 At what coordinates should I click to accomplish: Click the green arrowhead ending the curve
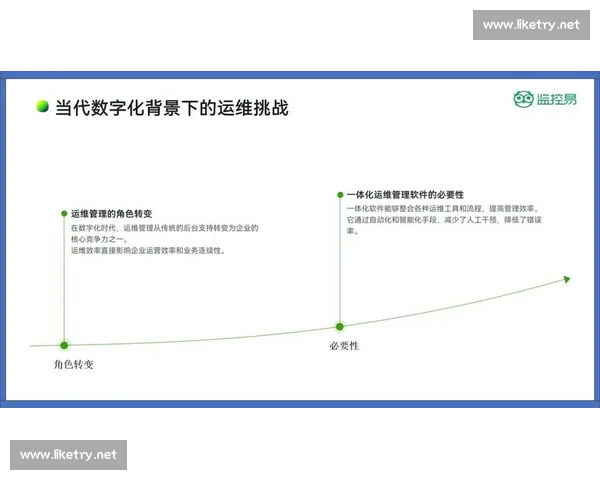(x=567, y=279)
